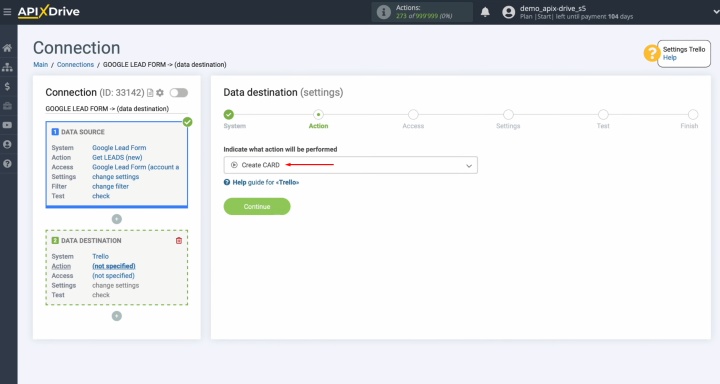Open Help guide for Trello link

(261, 182)
